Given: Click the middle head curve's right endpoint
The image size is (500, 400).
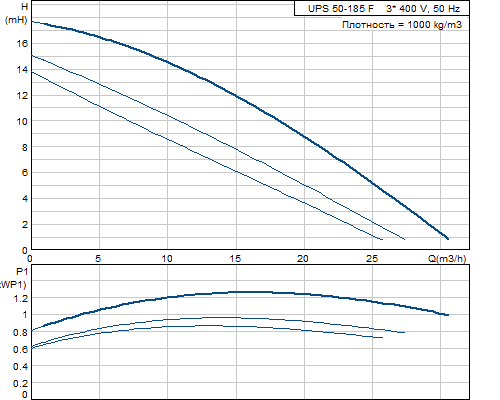Looking at the screenshot, I should 404,239.
